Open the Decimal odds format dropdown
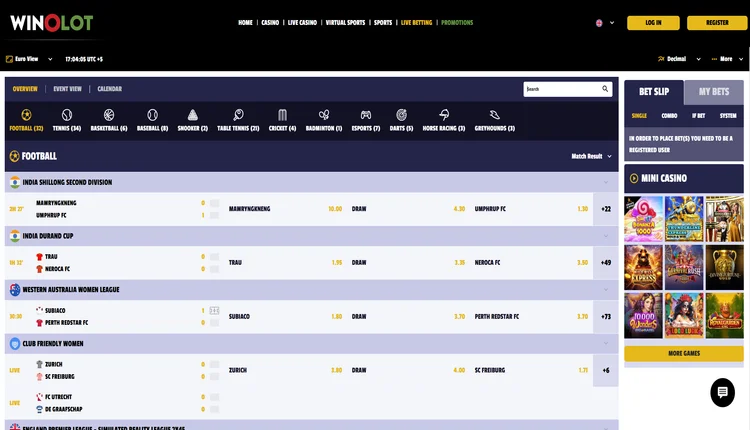Image resolution: width=750 pixels, height=430 pixels. tap(679, 59)
